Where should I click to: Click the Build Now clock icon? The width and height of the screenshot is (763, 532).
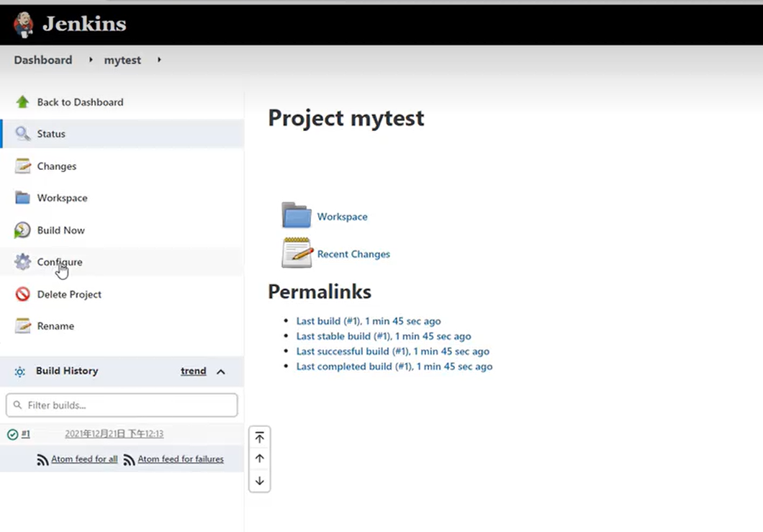23,230
